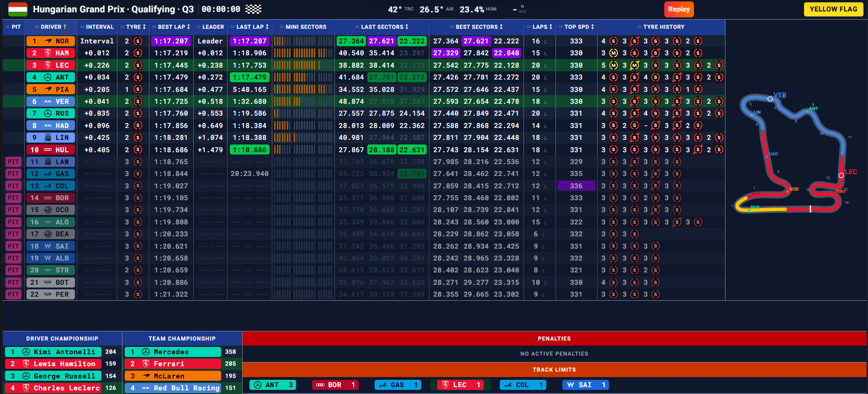Click soft tyre icon in LAW's TYRE column
Screen dimensions: 868x394
pos(138,162)
